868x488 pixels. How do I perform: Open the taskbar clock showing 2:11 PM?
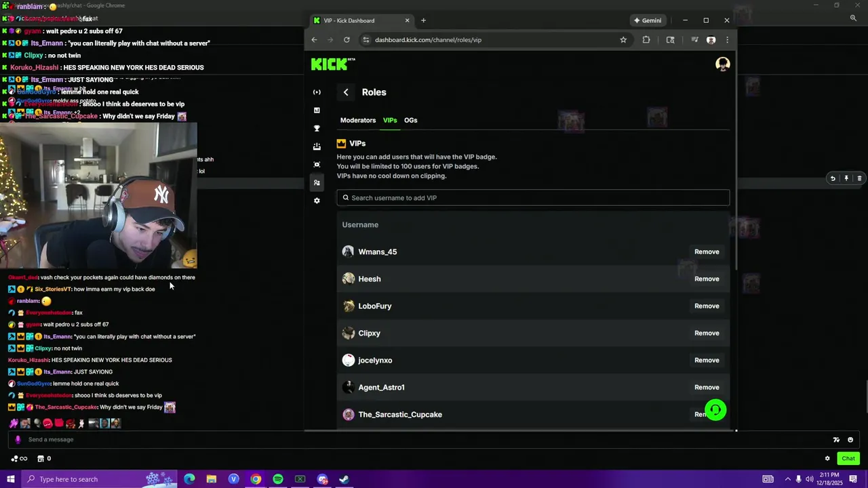pos(829,479)
